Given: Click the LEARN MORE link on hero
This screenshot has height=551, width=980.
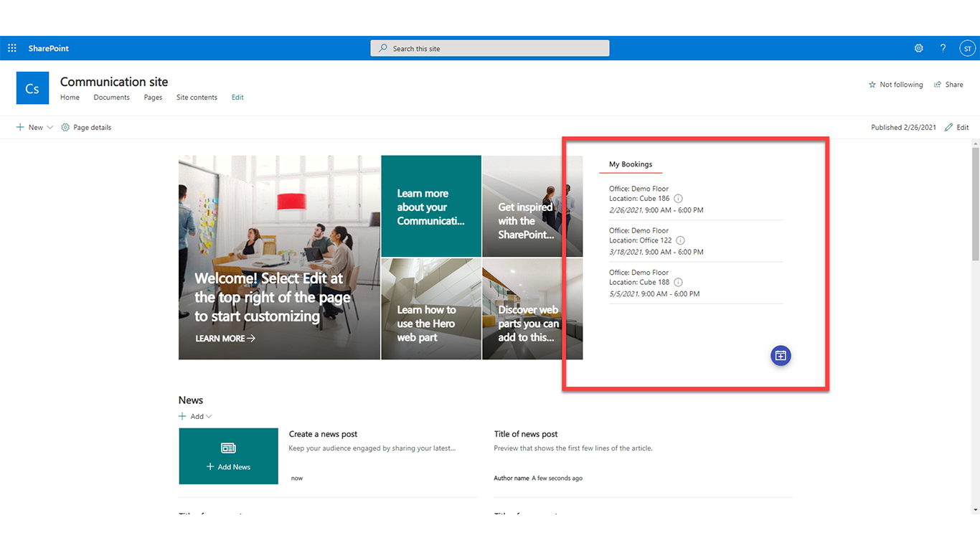Looking at the screenshot, I should tap(225, 338).
